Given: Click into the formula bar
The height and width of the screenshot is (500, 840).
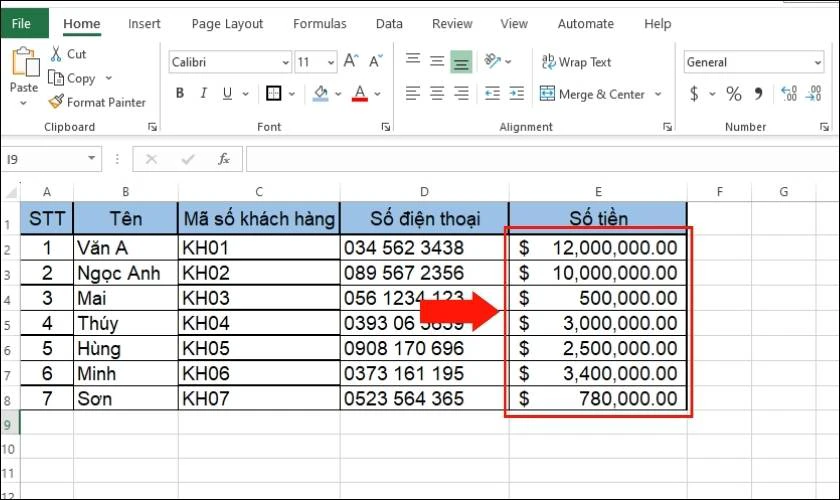Looking at the screenshot, I should (x=542, y=159).
